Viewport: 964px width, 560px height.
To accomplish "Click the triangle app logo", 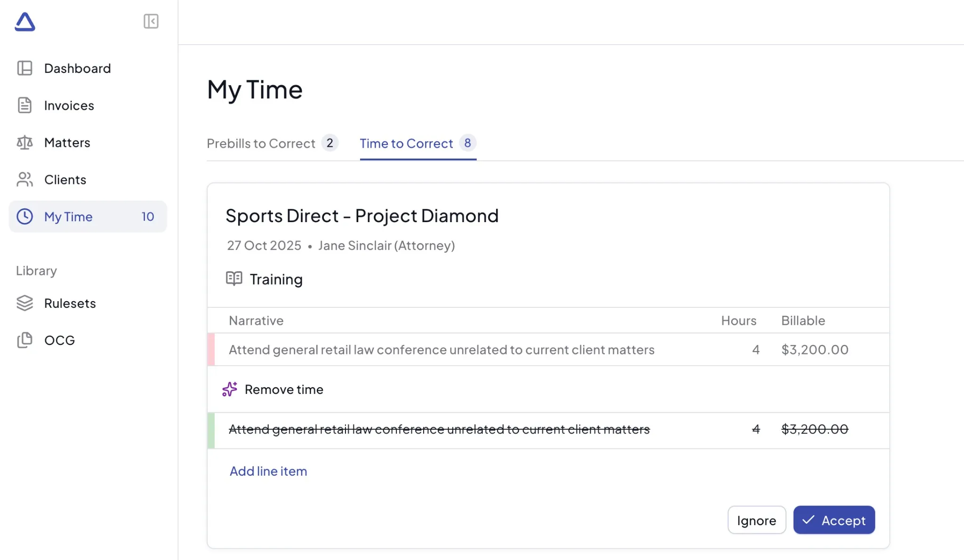I will 25,22.
